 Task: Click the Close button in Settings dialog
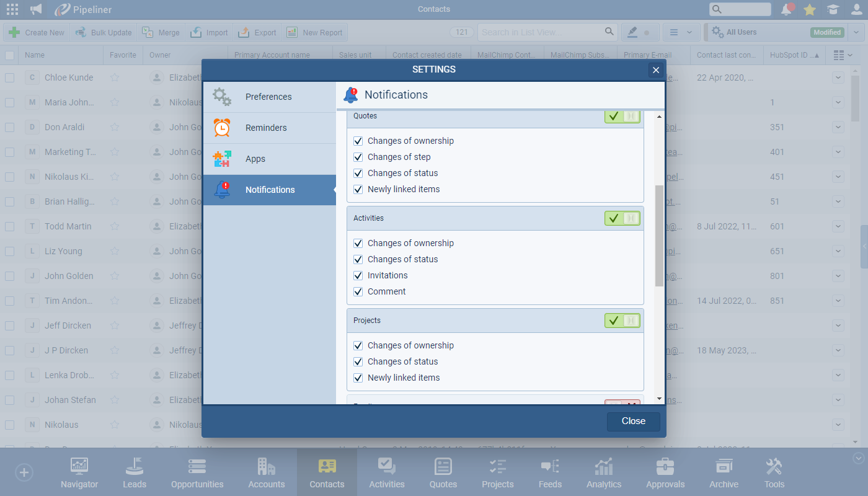(633, 421)
